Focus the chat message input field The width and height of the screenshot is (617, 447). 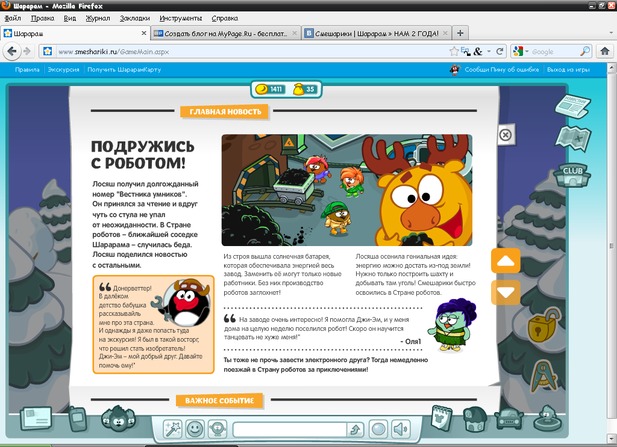[x=289, y=430]
